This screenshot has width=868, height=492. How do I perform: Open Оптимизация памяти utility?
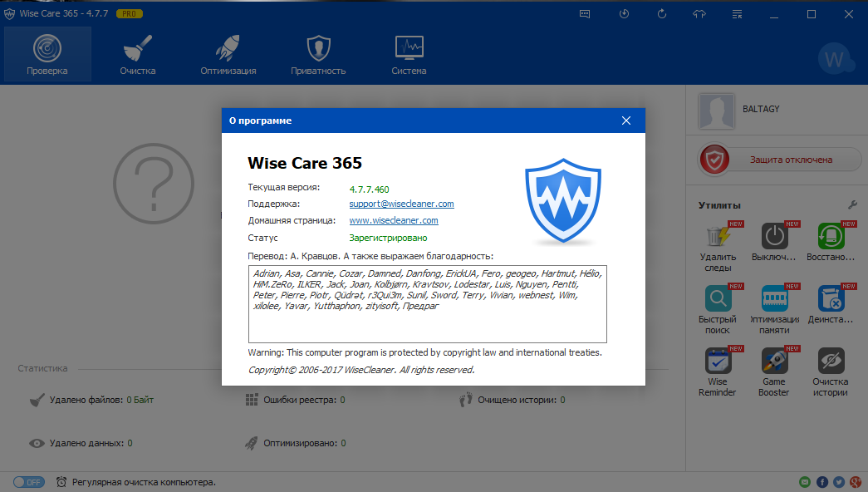[774, 310]
